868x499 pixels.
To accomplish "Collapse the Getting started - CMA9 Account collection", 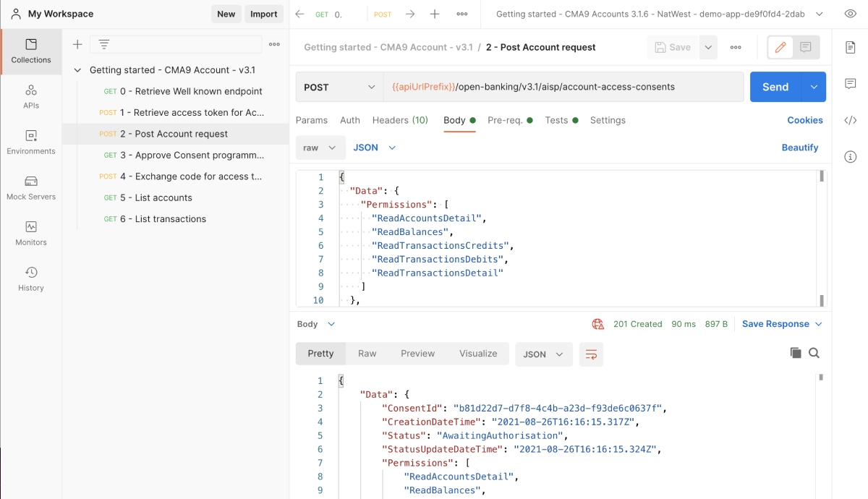I will pos(78,70).
